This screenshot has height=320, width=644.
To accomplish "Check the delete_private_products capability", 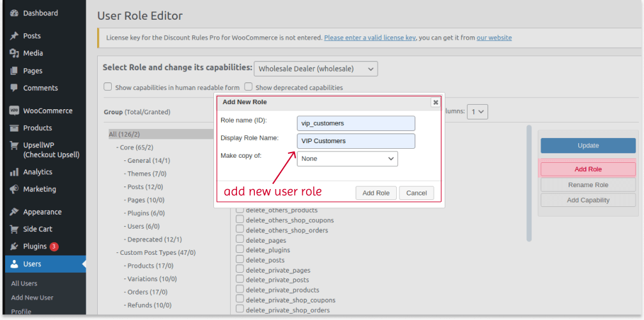I will point(240,289).
